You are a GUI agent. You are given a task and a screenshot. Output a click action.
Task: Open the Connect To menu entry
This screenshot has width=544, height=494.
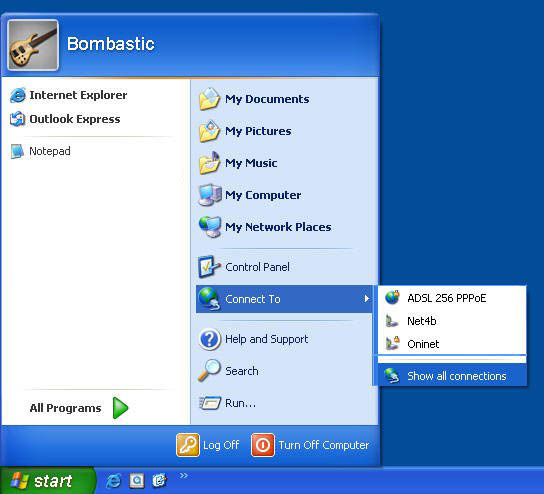[x=284, y=299]
